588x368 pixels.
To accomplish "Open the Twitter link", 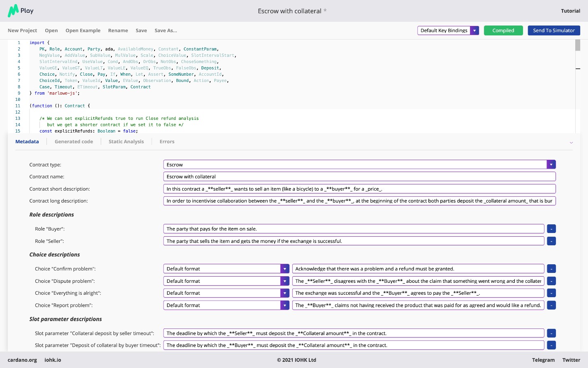I will click(572, 360).
